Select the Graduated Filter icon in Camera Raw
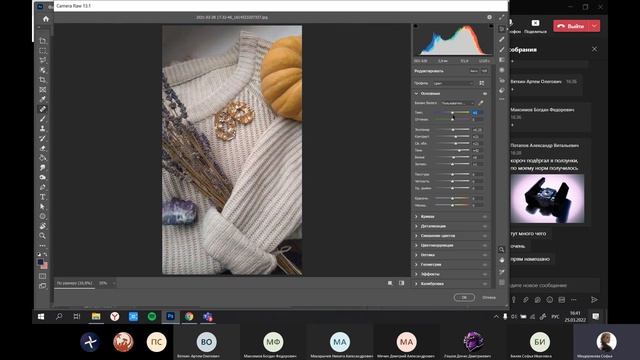Viewport: 640px width, 360px height. tap(502, 60)
